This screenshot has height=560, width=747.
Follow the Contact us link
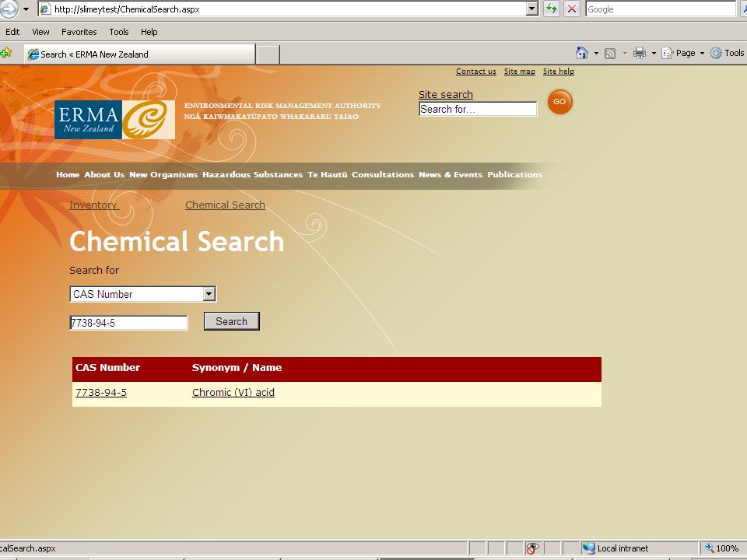coord(476,72)
